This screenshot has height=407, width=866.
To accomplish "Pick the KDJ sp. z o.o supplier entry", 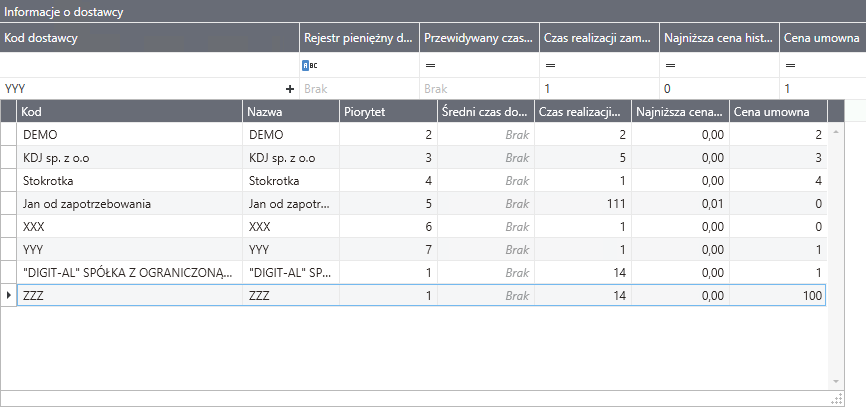I will pyautogui.click(x=130, y=158).
